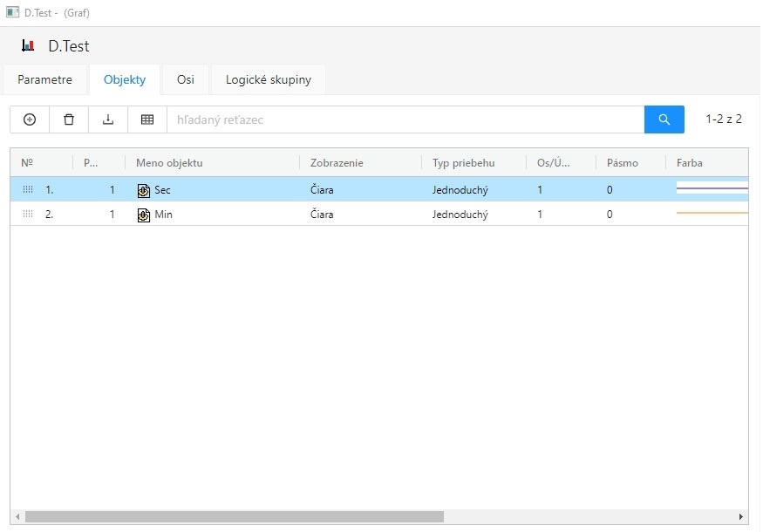This screenshot has width=763, height=532.
Task: Click the Typ priebehu column header
Action: click(463, 163)
